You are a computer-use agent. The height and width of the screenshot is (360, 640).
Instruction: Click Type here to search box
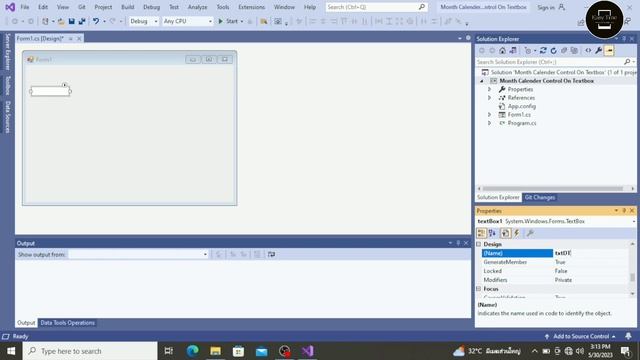click(x=90, y=351)
